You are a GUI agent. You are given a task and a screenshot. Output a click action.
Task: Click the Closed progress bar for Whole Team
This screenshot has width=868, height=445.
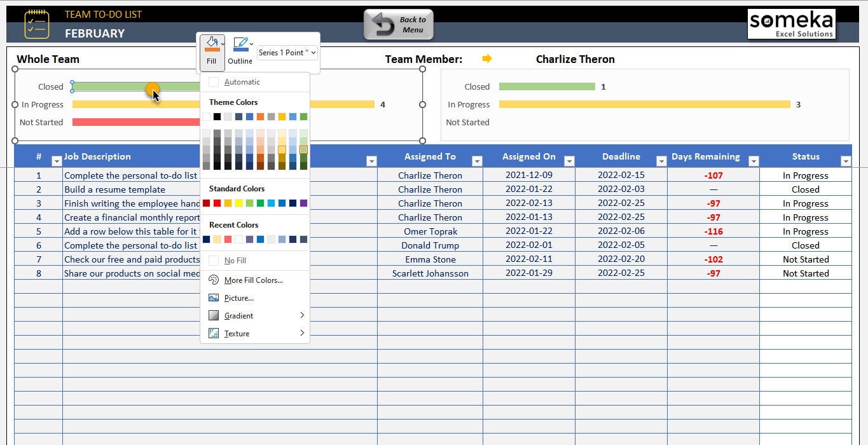(x=114, y=86)
